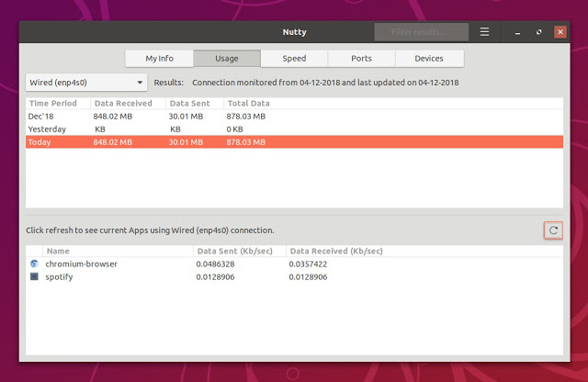Click 30.01 MB sent in the Today row
This screenshot has height=382, width=588.
click(186, 142)
